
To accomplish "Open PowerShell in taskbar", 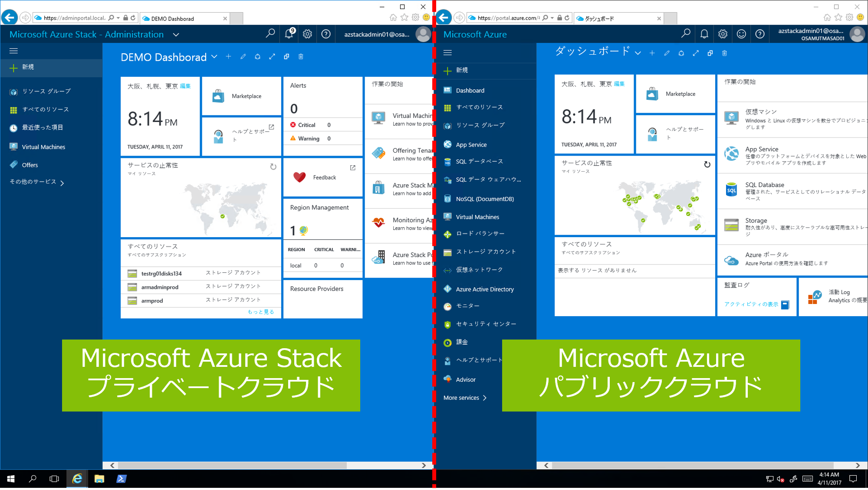I will coord(121,479).
